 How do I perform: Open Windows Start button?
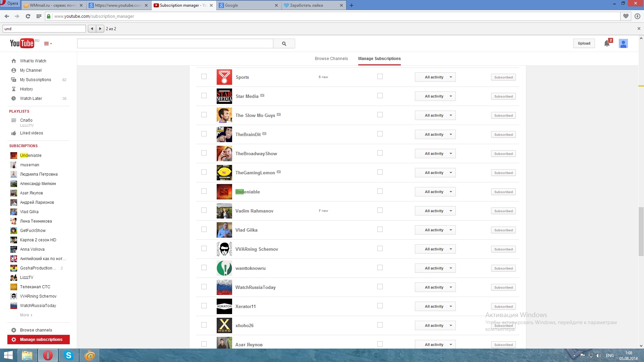point(8,355)
